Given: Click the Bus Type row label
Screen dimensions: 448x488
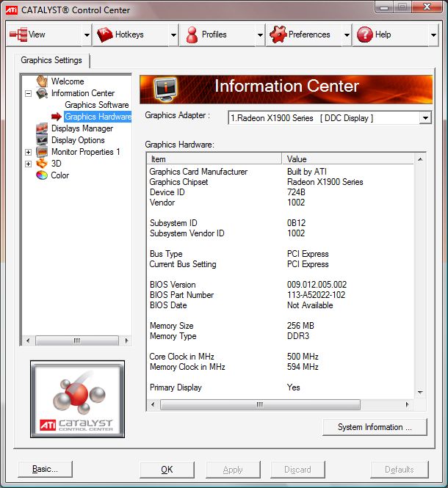Looking at the screenshot, I should coord(166,254).
